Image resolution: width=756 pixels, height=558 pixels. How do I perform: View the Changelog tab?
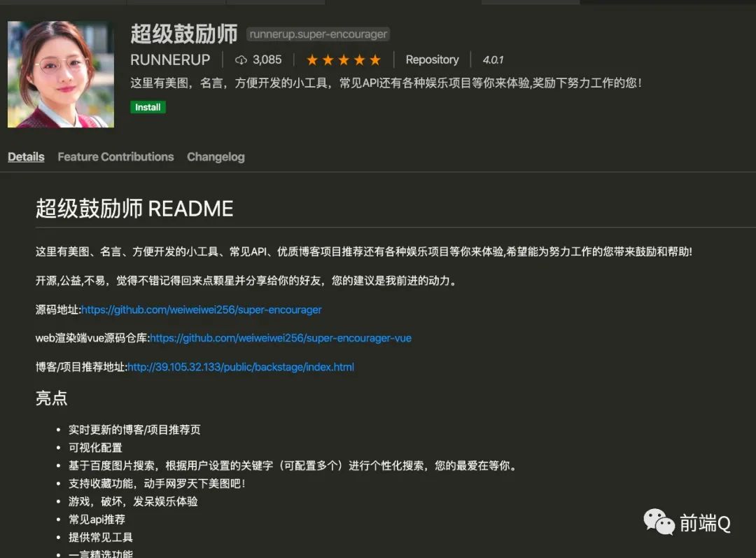coord(216,157)
